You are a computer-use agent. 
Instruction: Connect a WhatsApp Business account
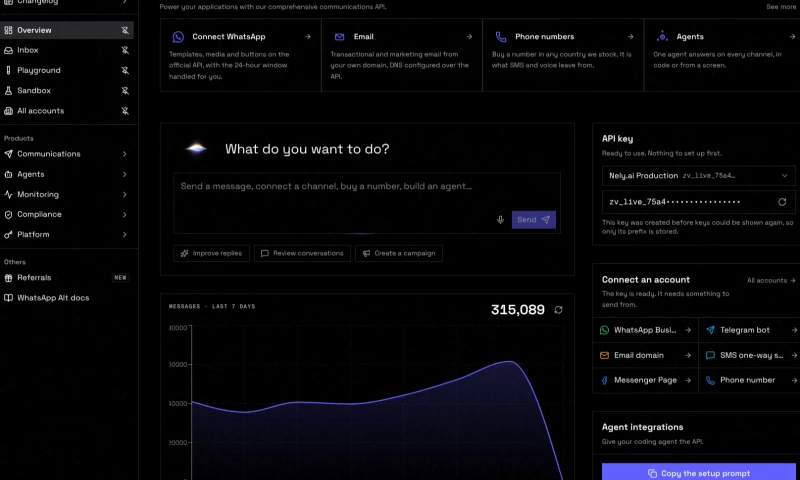click(645, 330)
